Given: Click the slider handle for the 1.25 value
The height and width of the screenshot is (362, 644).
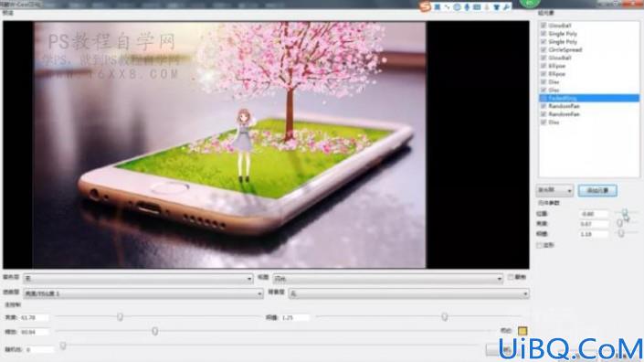Looking at the screenshot, I should (444, 317).
